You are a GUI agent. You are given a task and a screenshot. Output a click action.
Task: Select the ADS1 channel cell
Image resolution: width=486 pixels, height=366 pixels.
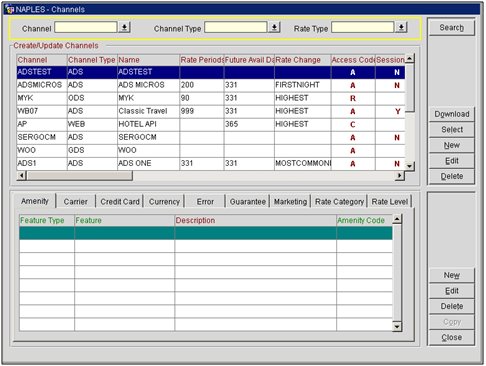42,163
